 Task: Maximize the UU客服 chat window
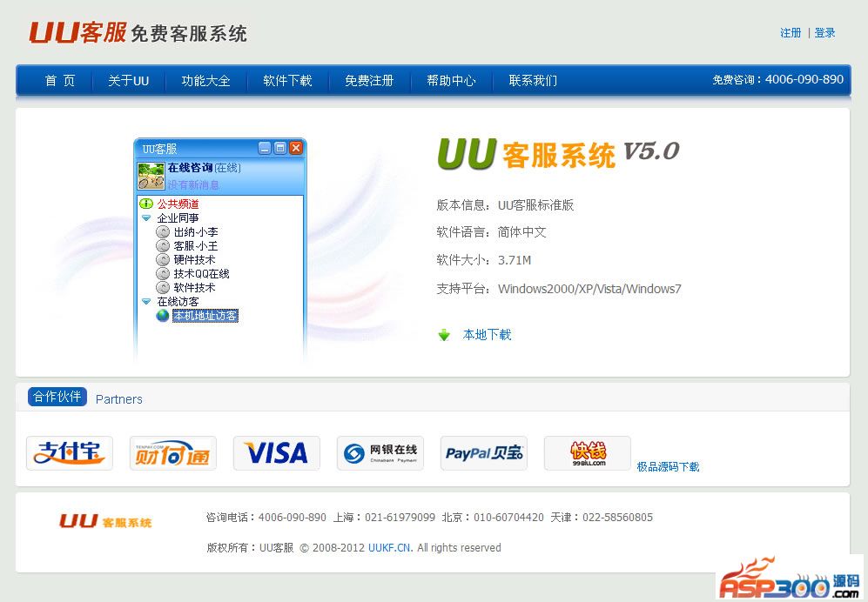click(x=280, y=148)
